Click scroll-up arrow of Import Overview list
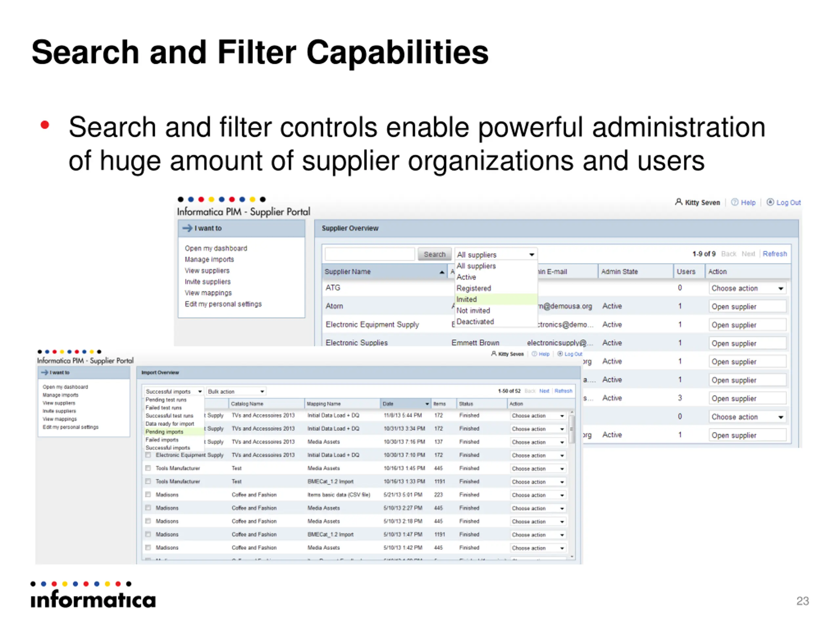This screenshot has width=840, height=630. pyautogui.click(x=572, y=412)
